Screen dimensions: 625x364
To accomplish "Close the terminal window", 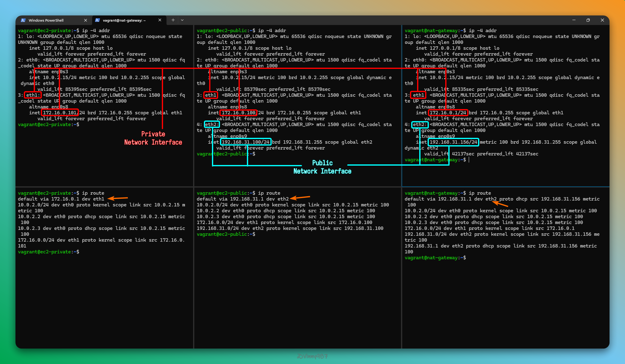I will (x=602, y=20).
